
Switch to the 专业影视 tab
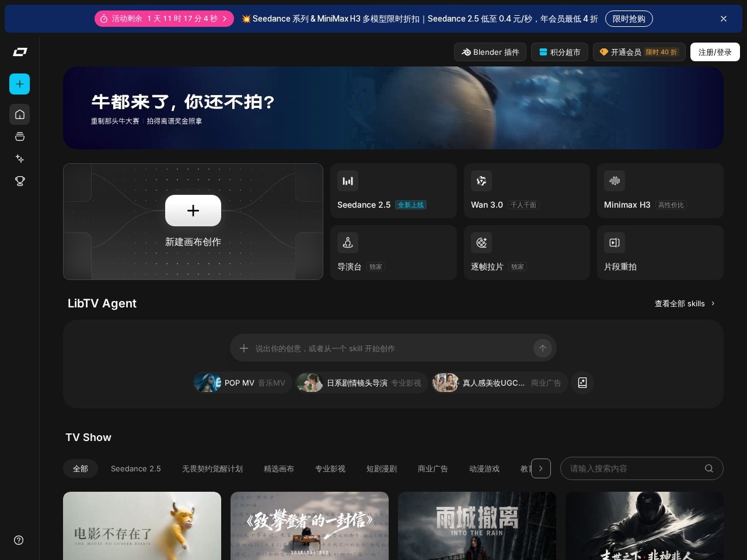click(330, 468)
